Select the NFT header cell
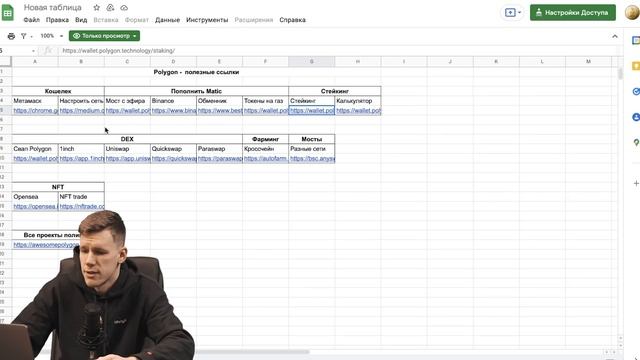Screen dimensions: 640x360 (x=58, y=187)
